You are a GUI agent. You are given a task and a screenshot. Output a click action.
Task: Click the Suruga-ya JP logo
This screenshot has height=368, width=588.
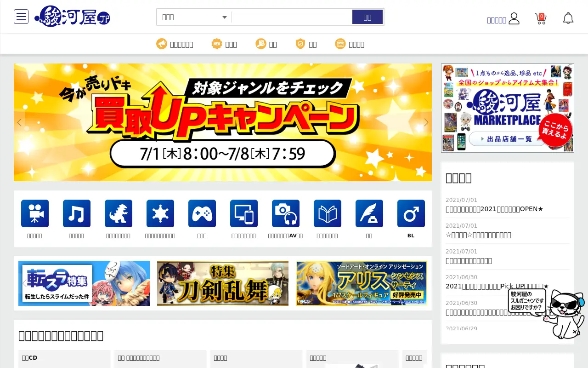[73, 17]
